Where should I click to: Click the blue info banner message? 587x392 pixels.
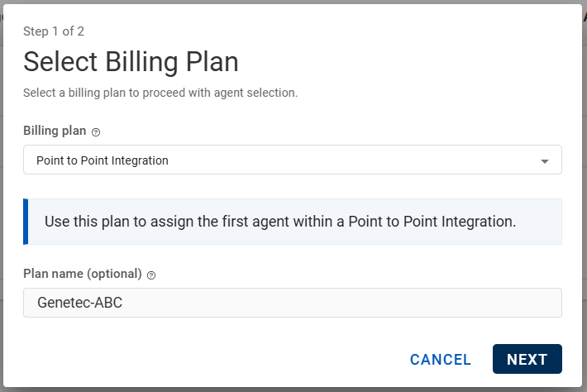point(280,222)
